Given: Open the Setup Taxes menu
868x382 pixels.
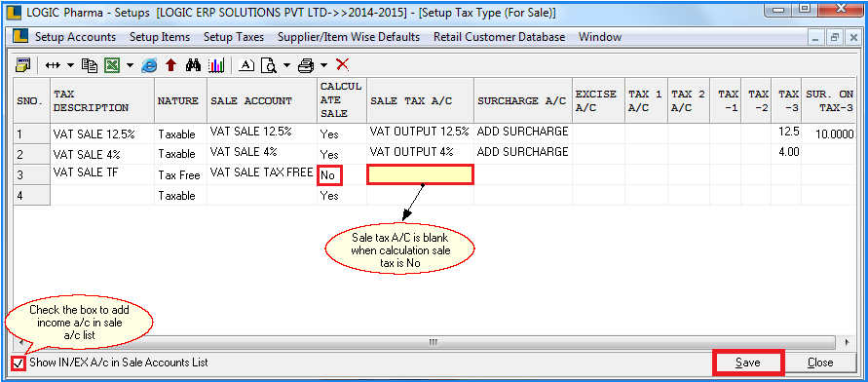Looking at the screenshot, I should pyautogui.click(x=234, y=37).
